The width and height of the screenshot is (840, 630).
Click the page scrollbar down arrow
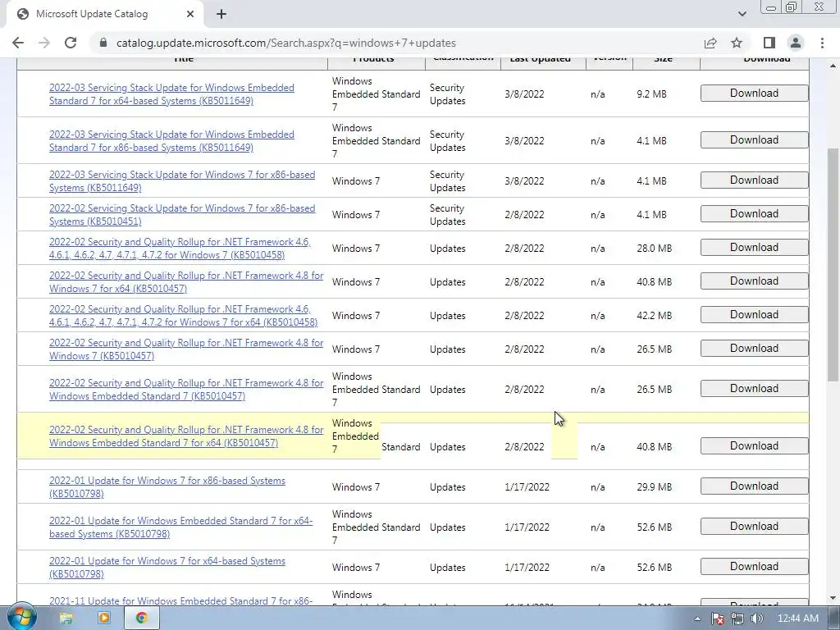[833, 598]
